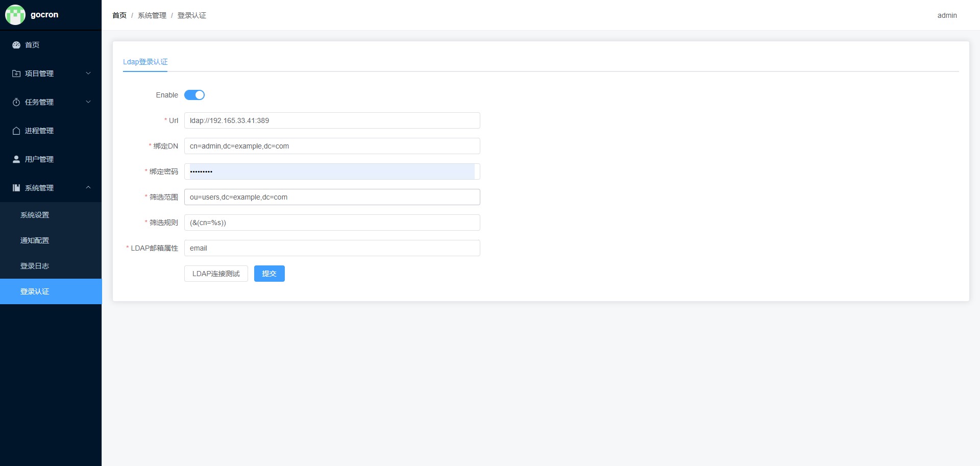
Task: Toggle the Enable switch for Ldap
Action: click(x=194, y=95)
